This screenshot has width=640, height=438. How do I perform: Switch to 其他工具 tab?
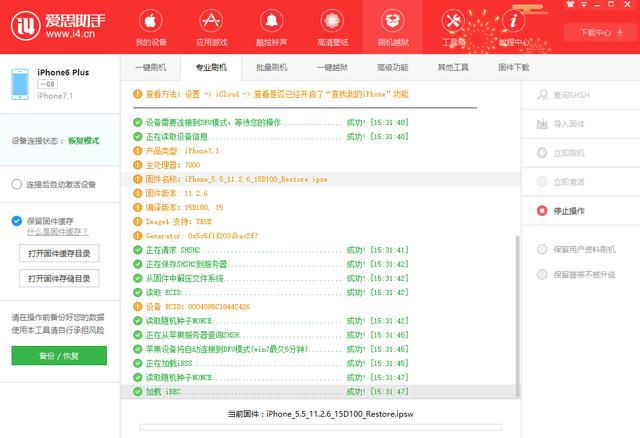453,68
